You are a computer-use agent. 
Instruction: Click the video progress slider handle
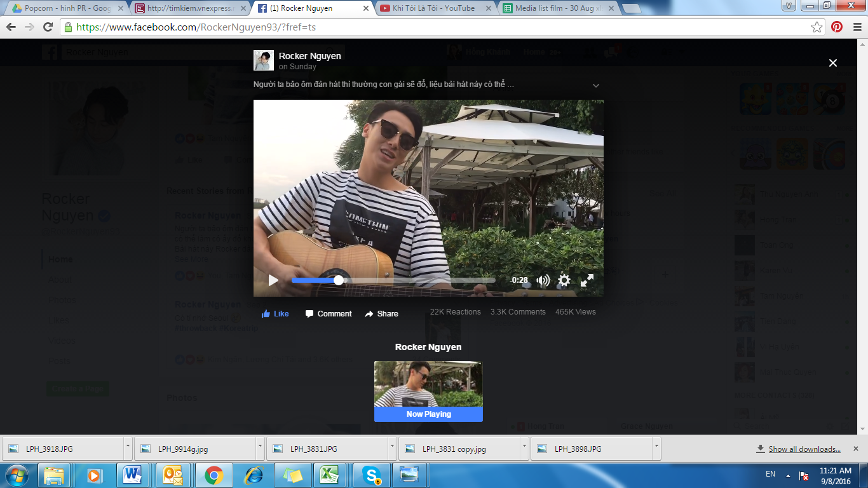click(x=339, y=280)
